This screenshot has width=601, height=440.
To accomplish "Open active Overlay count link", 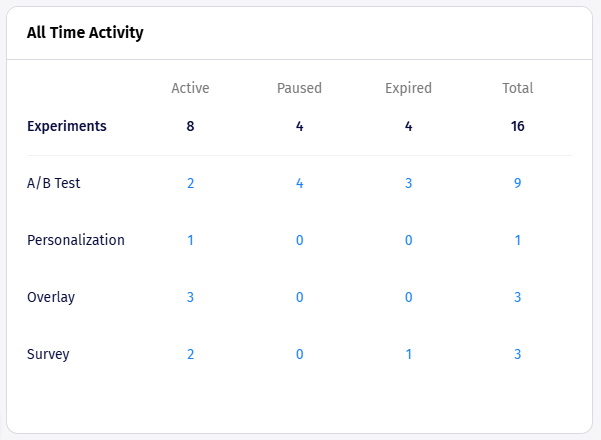I will click(190, 297).
